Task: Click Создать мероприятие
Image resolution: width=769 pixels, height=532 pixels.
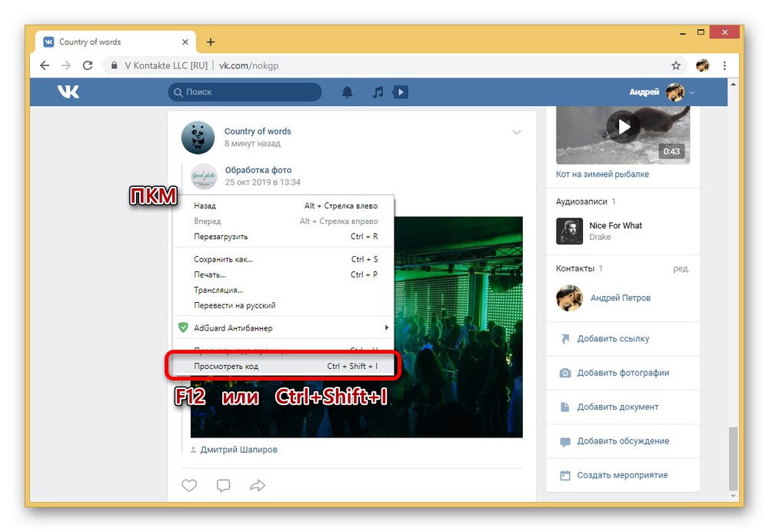Action: pos(622,475)
